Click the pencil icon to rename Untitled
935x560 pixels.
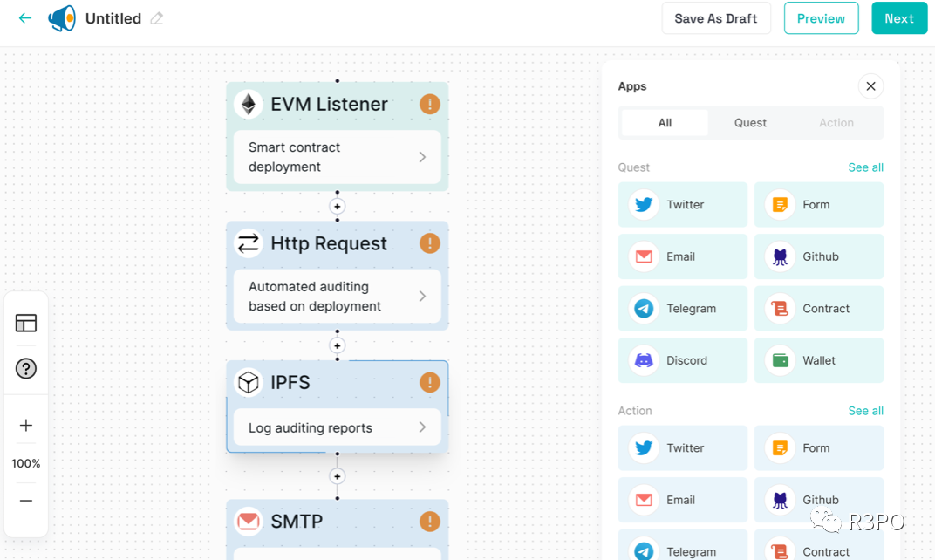click(157, 18)
